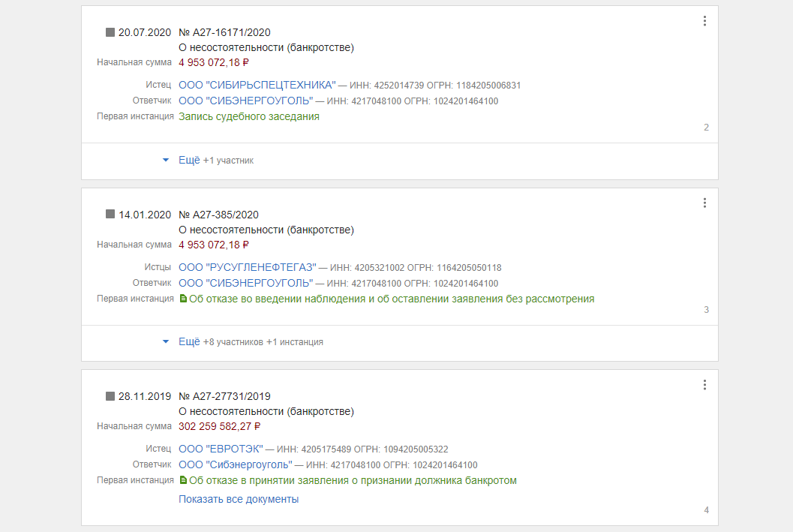Open 'Запись судебного заседания' document
Viewport: 793px width, 532px height.
[248, 116]
